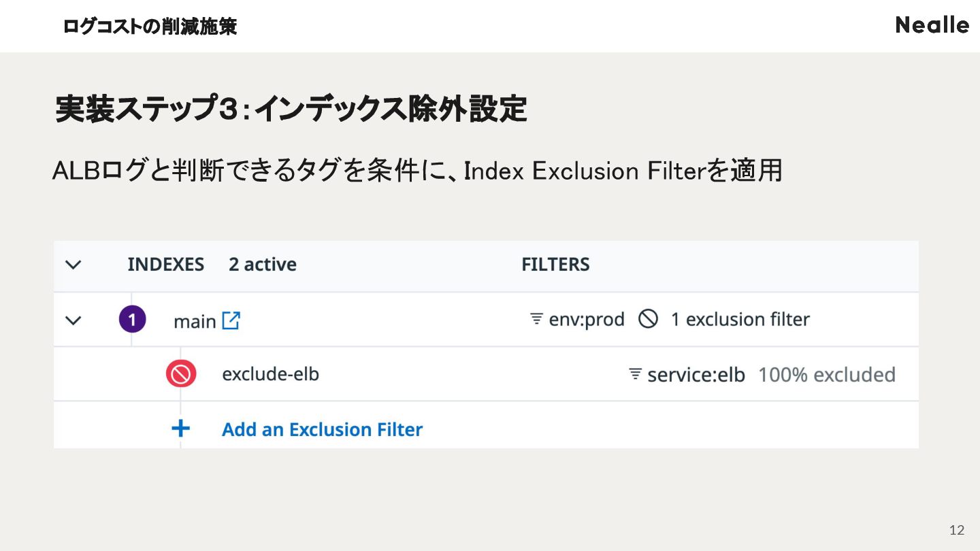The width and height of the screenshot is (980, 551).
Task: Click the crossed-circle icon before 1 exclusion filter
Action: click(648, 319)
